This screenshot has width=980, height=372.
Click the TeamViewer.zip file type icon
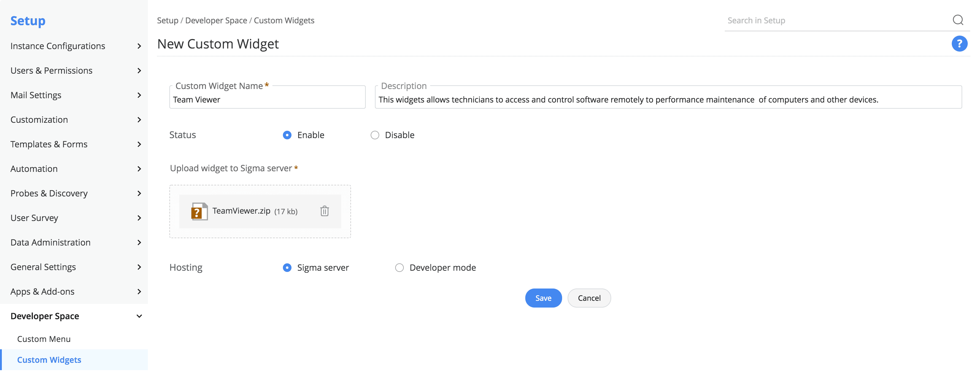click(199, 211)
